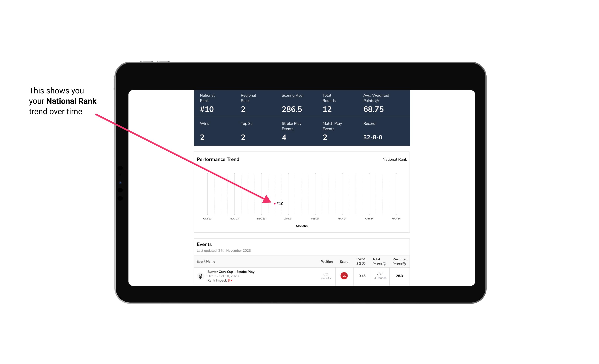Click the golf bag icon next to Buster Cozy Cup

[200, 275]
